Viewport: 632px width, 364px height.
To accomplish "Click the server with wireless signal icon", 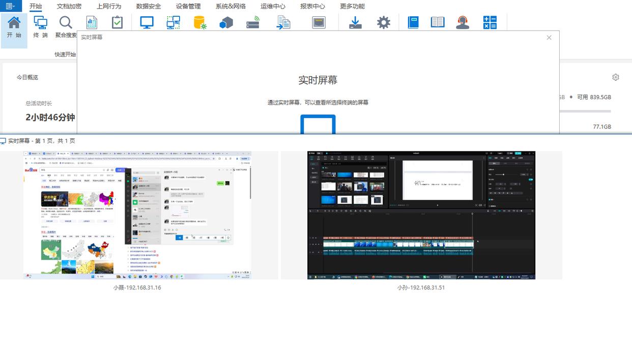I will [x=253, y=23].
